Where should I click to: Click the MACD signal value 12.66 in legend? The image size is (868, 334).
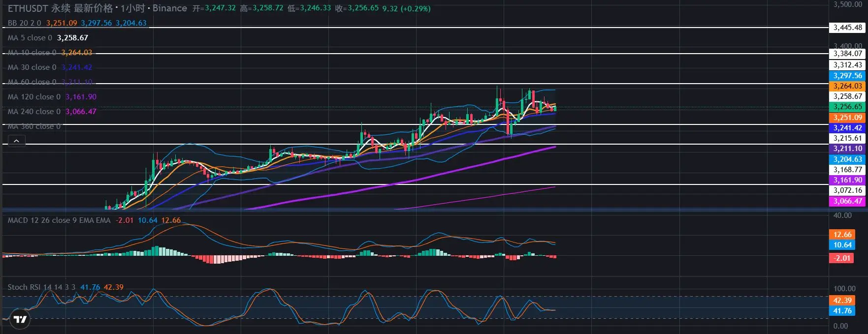coord(171,220)
